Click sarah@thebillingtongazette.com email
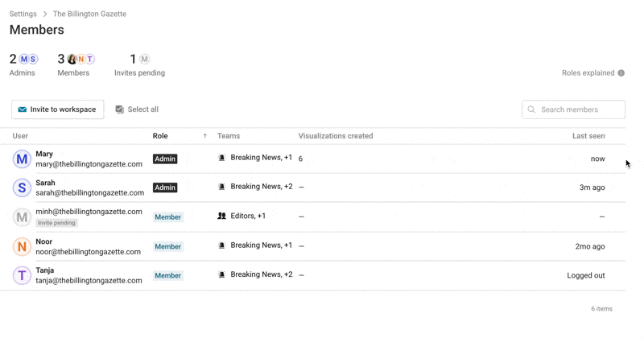Image resolution: width=644 pixels, height=338 pixels. tap(90, 192)
